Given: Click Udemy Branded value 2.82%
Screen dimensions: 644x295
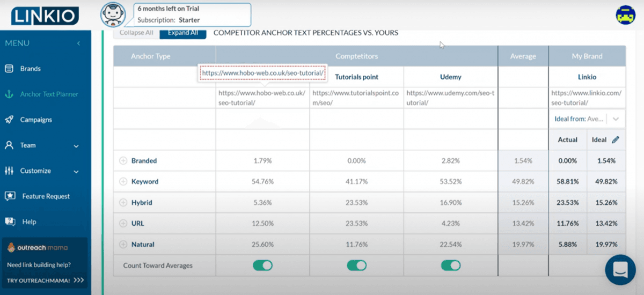Looking at the screenshot, I should 451,160.
